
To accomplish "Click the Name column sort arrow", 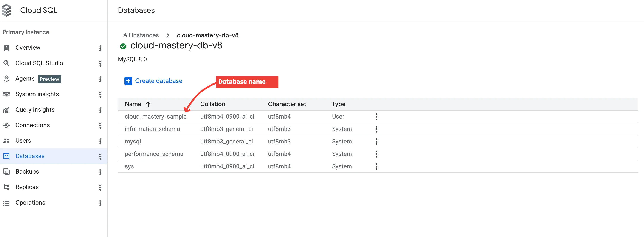I will coord(148,104).
